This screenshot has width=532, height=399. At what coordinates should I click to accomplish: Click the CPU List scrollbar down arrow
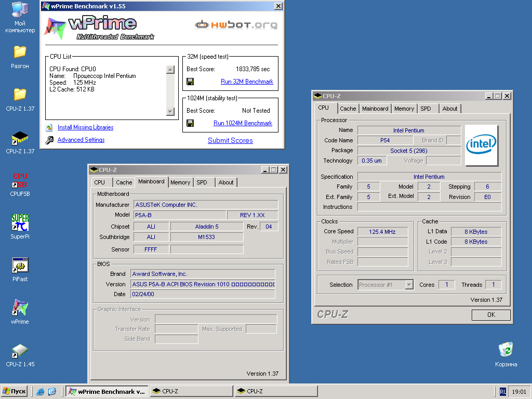tap(170, 112)
